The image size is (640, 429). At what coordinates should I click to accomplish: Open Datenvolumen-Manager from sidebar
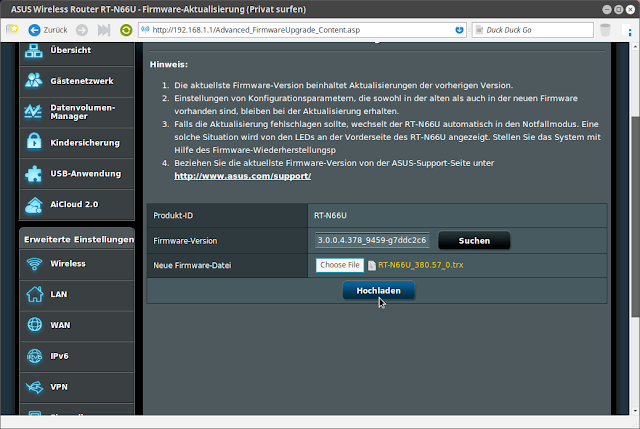77,112
